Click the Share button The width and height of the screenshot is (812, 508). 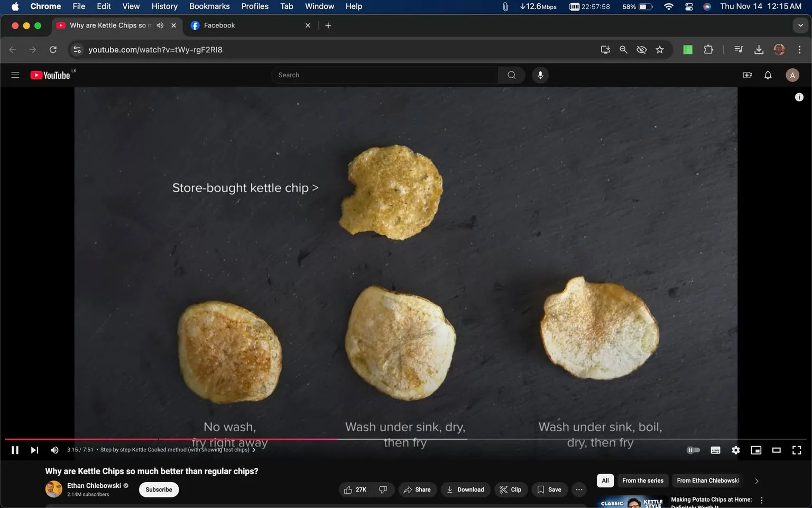(x=417, y=489)
